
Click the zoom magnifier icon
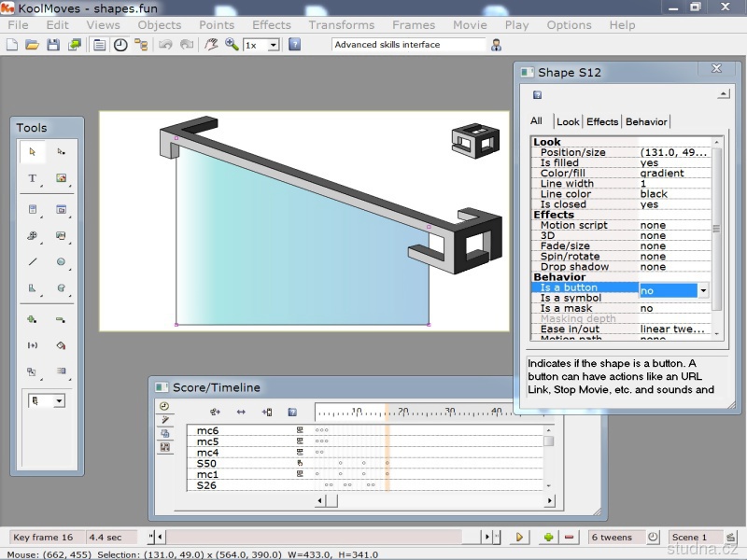[232, 45]
